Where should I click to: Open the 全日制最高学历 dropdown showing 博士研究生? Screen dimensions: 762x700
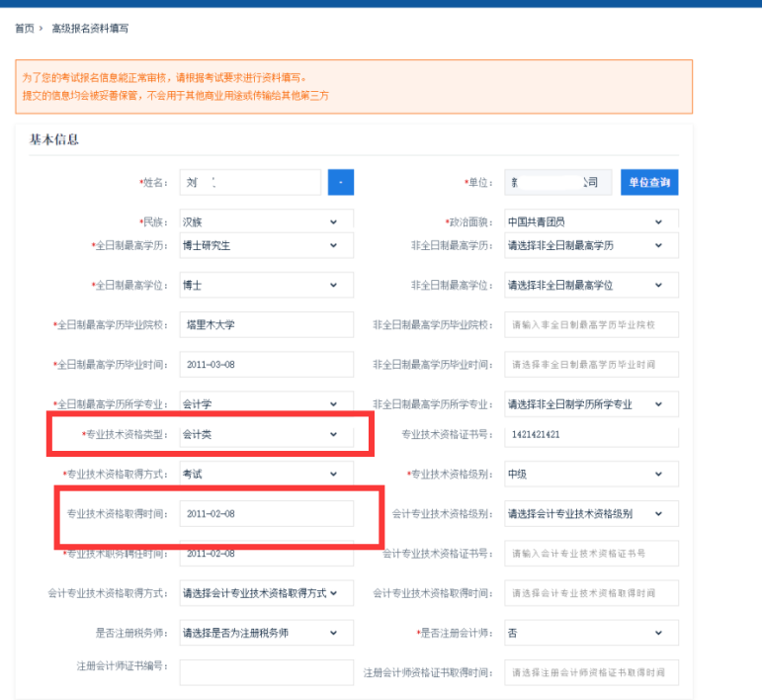266,245
